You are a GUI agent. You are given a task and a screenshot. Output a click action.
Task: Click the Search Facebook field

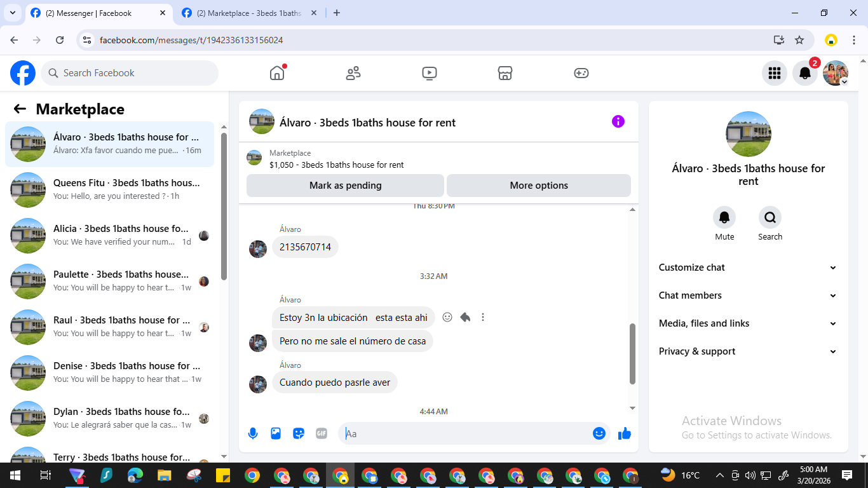pos(130,73)
